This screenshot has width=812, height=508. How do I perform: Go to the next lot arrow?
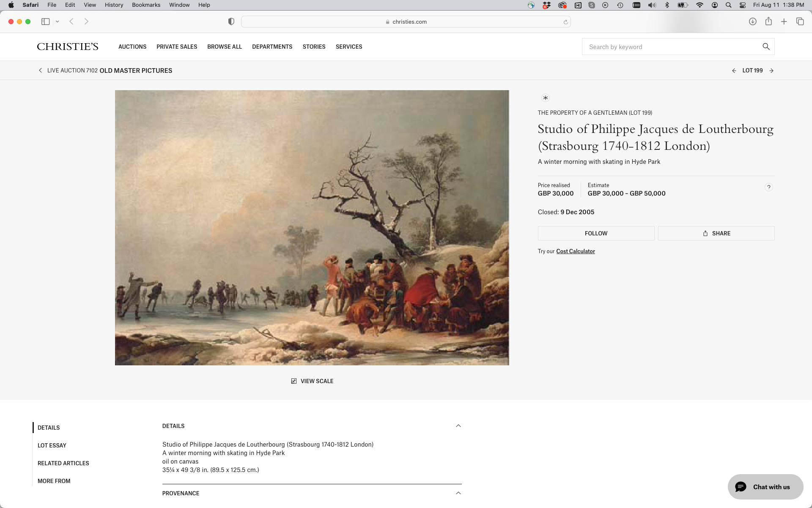771,71
